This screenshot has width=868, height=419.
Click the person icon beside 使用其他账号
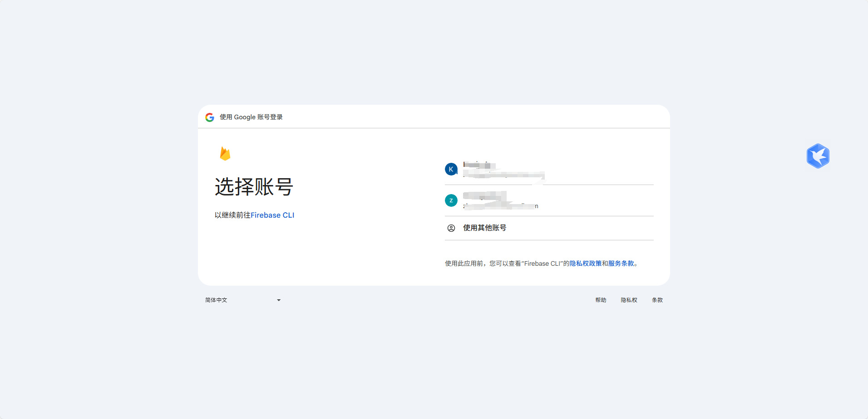451,228
